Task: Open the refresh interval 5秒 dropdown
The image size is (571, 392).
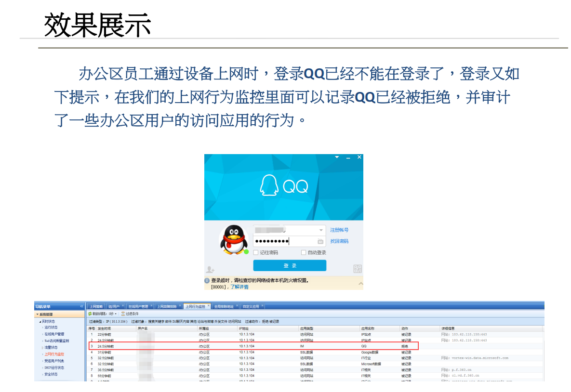Action: click(113, 314)
